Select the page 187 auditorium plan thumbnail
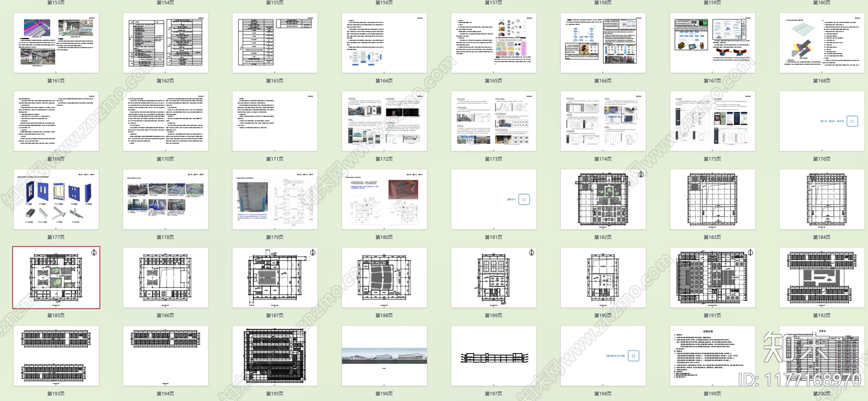 275,278
